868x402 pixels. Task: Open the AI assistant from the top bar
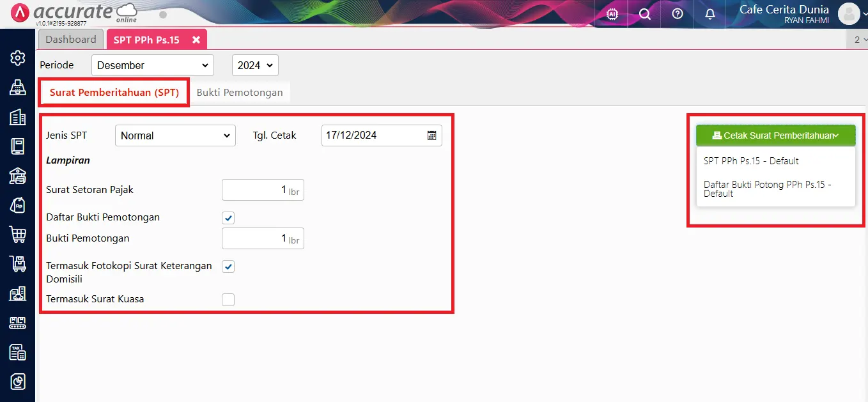[x=610, y=13]
